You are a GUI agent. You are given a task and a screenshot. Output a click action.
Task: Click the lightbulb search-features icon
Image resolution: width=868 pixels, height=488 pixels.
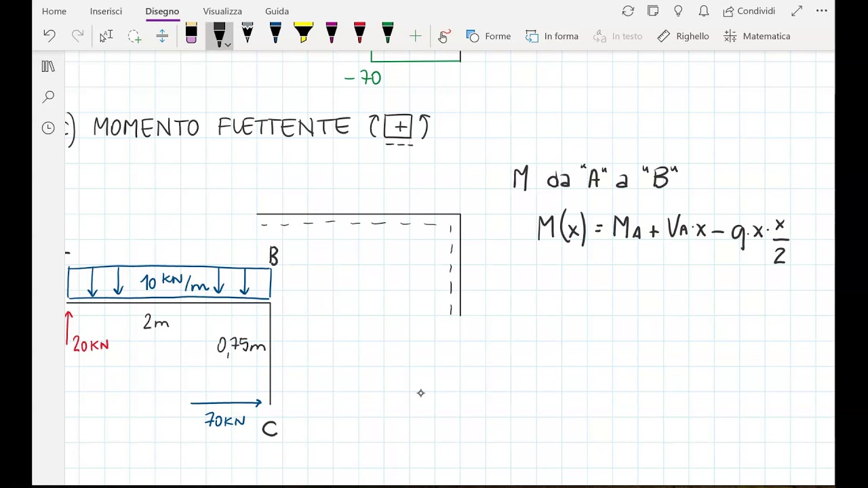click(x=678, y=11)
